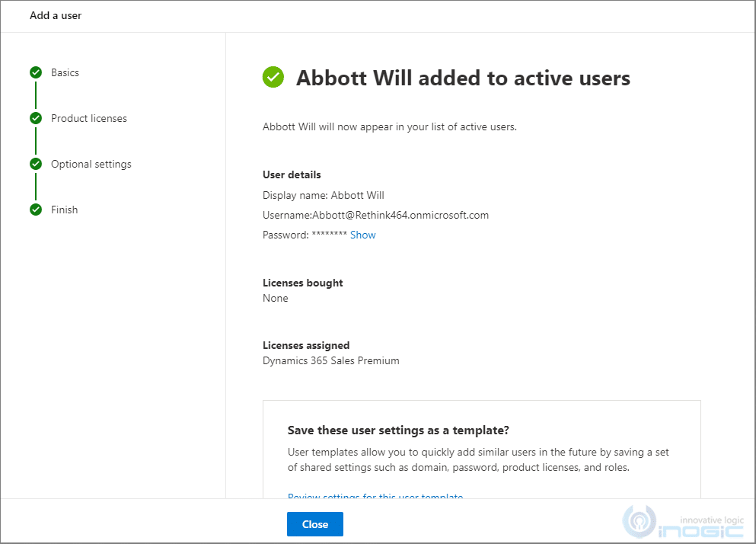Click the 'Dynamics 365 Sales Premium' license text
Screen dimensions: 756x544
click(x=330, y=360)
